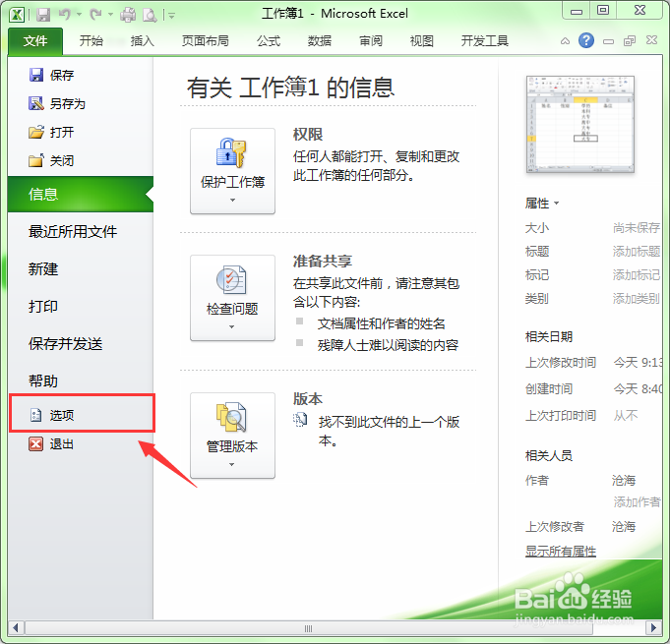Open the 页面布局 tab

pyautogui.click(x=206, y=41)
